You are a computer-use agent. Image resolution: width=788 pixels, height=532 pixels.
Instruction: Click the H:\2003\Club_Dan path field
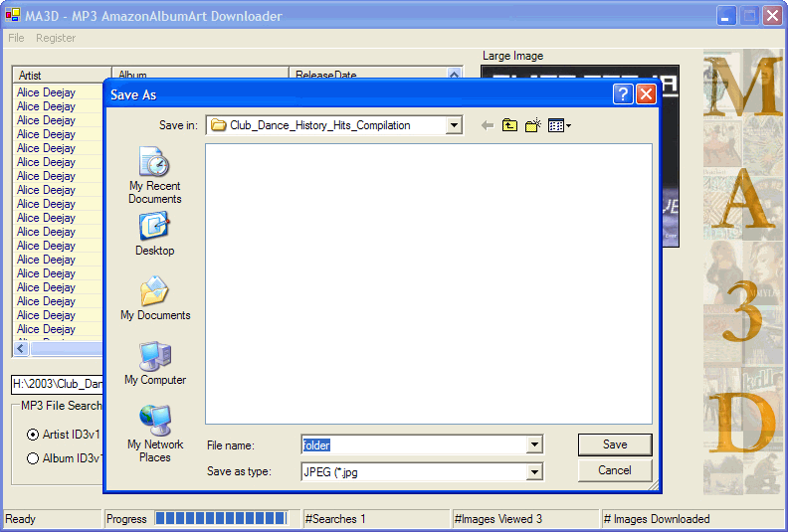point(57,384)
